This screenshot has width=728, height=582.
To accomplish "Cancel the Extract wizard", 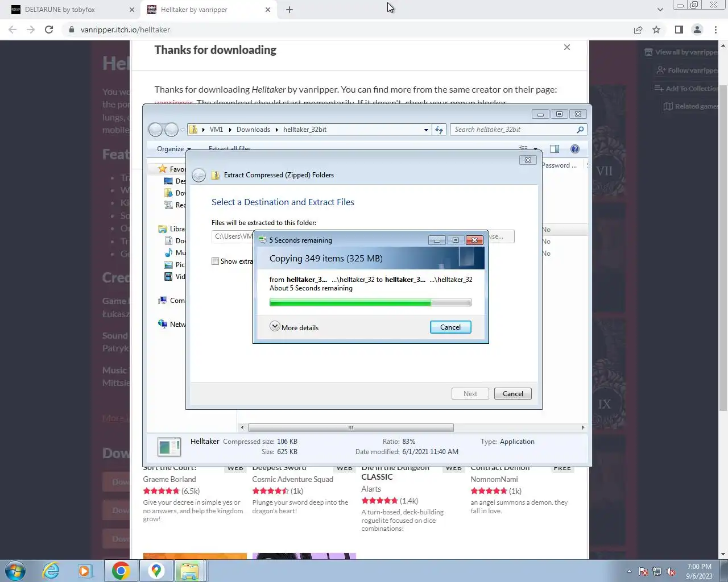I will pyautogui.click(x=512, y=394).
